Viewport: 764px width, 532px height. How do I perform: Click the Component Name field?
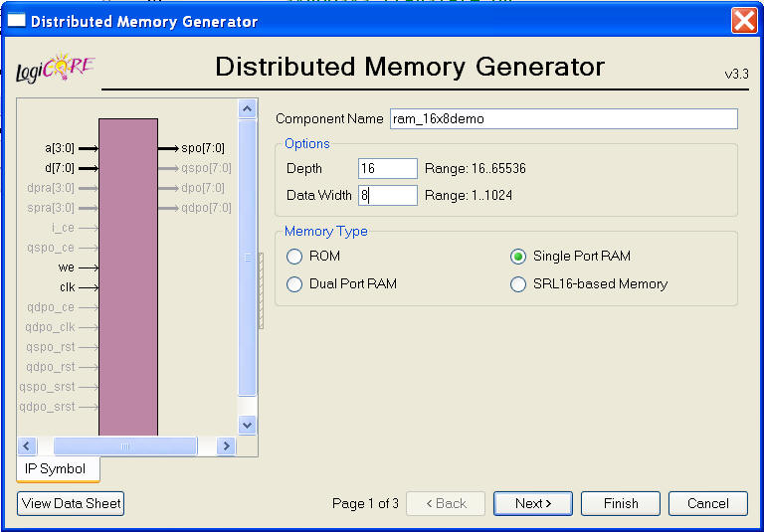(564, 119)
